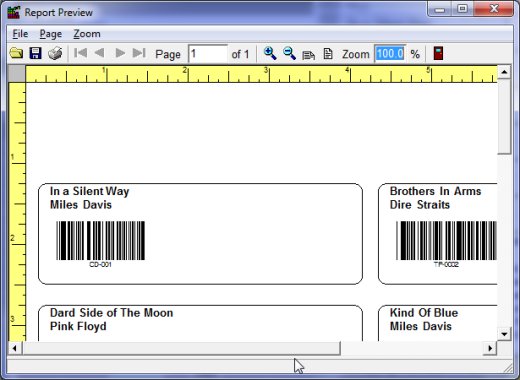
Task: Click the 'of 1' page count text
Action: pyautogui.click(x=240, y=54)
